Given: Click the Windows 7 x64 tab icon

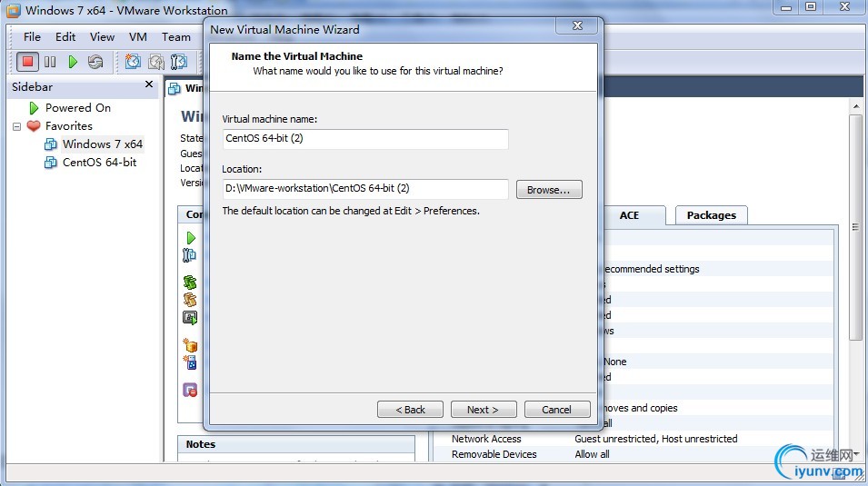Looking at the screenshot, I should 175,88.
